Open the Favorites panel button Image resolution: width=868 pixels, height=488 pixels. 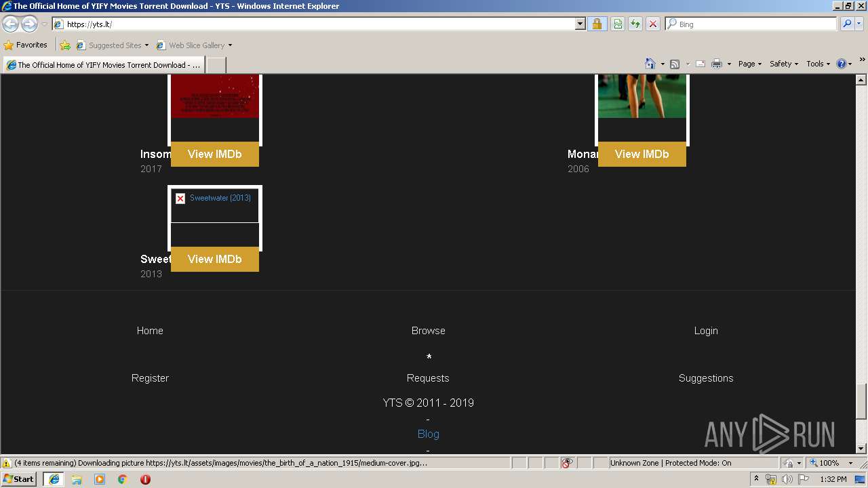coord(26,45)
